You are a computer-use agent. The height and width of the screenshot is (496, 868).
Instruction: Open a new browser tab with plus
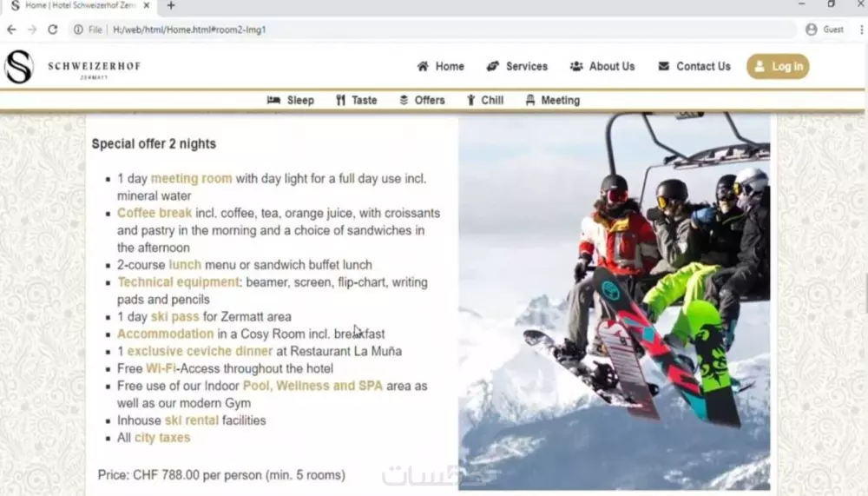[171, 5]
